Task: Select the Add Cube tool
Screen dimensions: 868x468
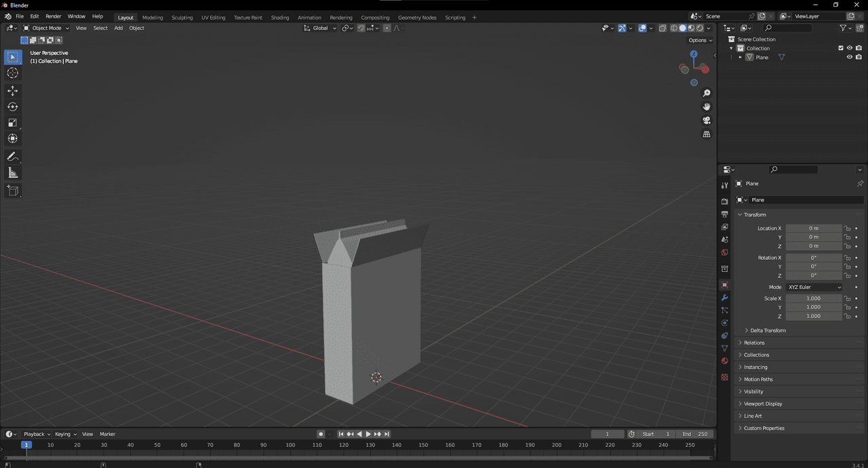Action: tap(13, 191)
